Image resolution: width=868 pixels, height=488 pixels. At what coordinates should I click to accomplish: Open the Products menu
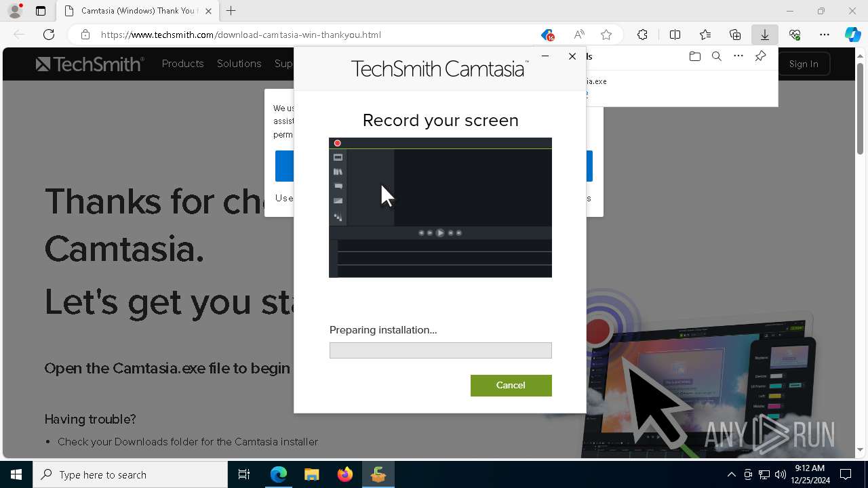pos(182,64)
